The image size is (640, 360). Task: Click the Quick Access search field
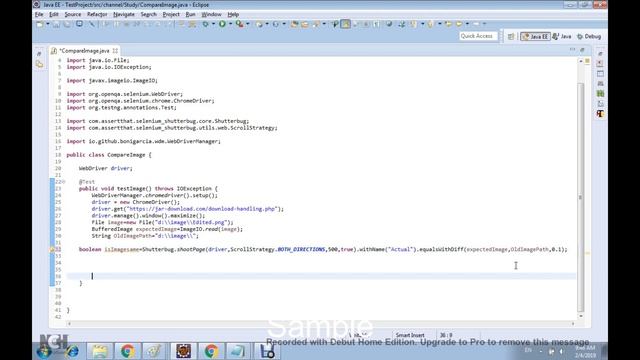pyautogui.click(x=478, y=36)
